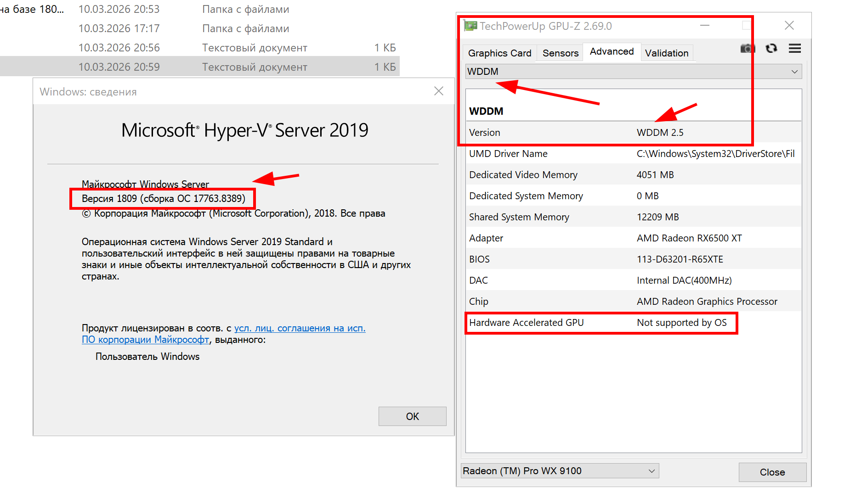Select the Dedicated Video Memory row
850x504 pixels.
tap(634, 174)
